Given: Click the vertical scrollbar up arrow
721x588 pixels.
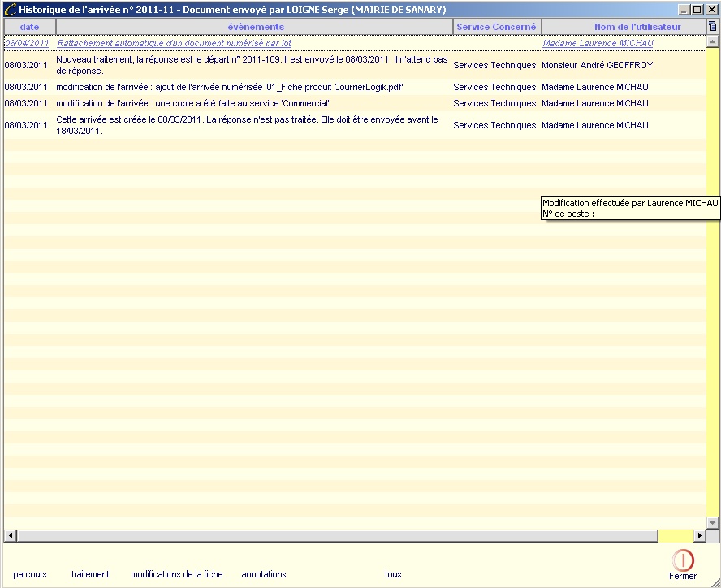Looking at the screenshot, I should 713,41.
